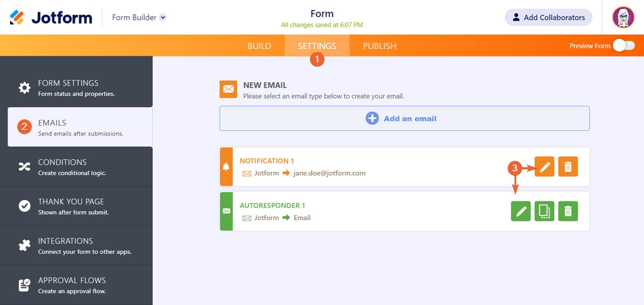Switch to the Publish tab
Image resolution: width=644 pixels, height=305 pixels.
point(379,46)
